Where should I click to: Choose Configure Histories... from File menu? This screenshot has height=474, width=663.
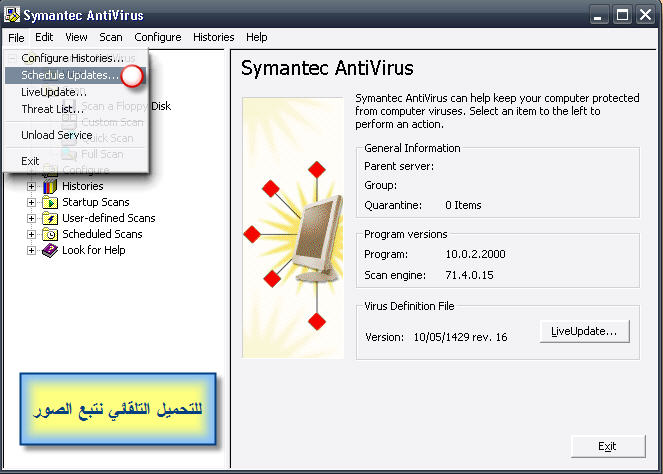pos(76,58)
